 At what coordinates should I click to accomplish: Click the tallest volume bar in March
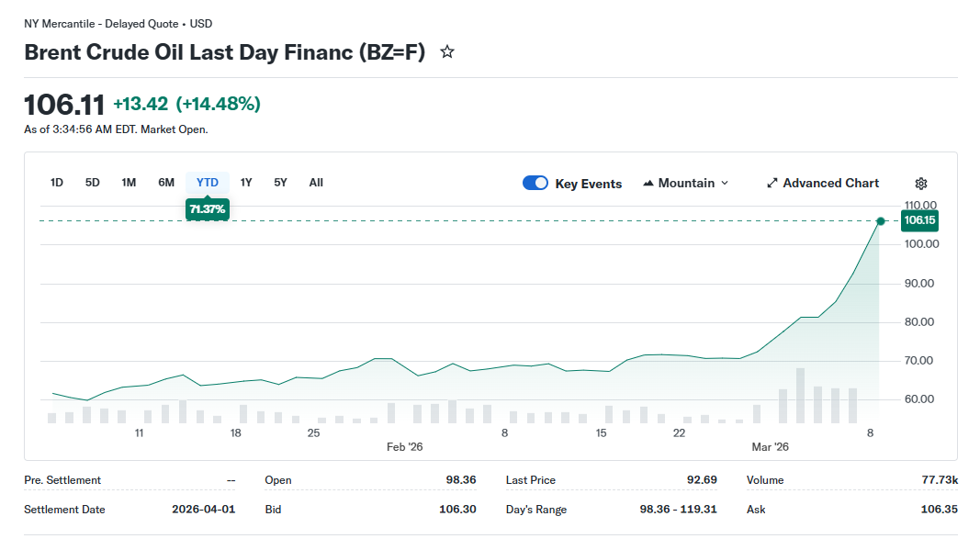[x=800, y=396]
